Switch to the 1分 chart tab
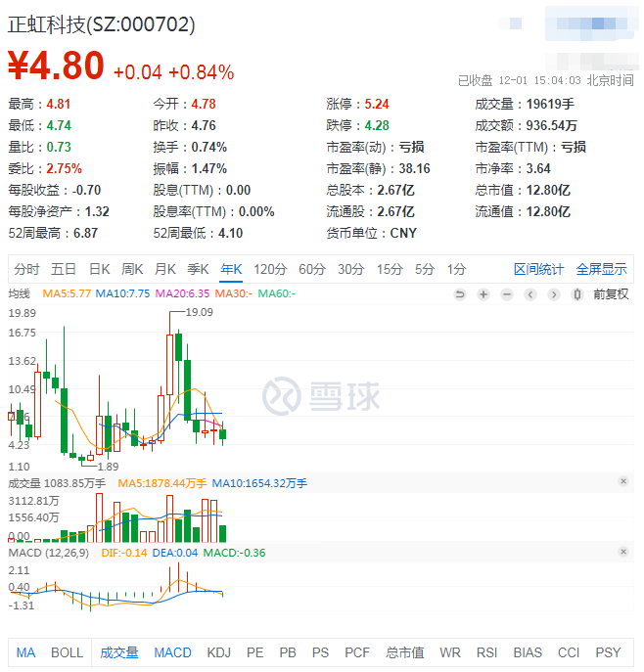 (457, 270)
